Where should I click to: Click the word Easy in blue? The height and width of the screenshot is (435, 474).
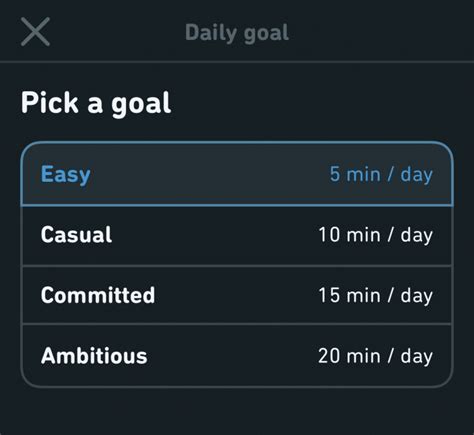click(x=66, y=175)
